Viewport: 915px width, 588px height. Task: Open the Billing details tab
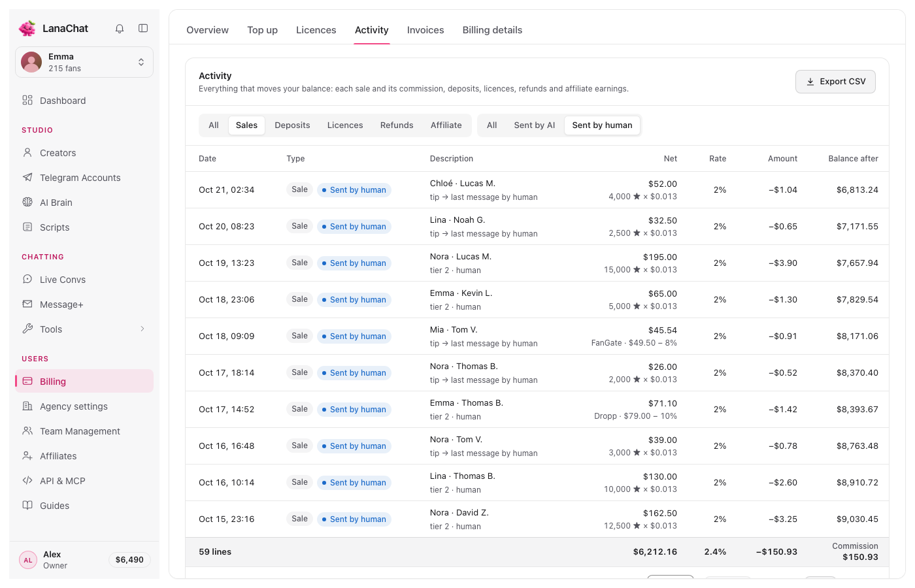coord(492,30)
